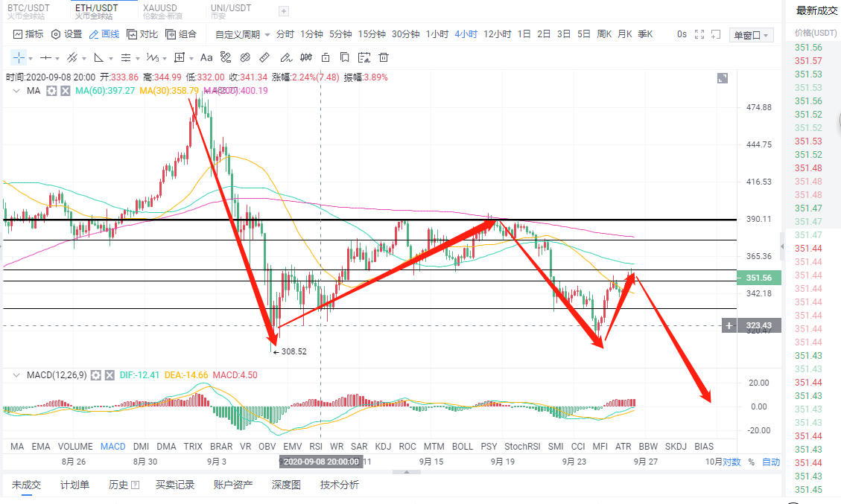
Task: Select the Aa text annotation tool
Action: pos(206,57)
